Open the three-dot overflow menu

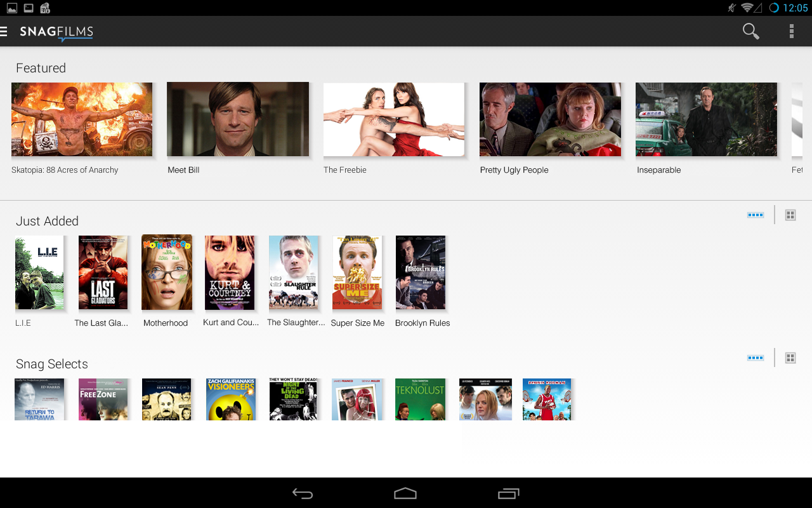pos(791,31)
